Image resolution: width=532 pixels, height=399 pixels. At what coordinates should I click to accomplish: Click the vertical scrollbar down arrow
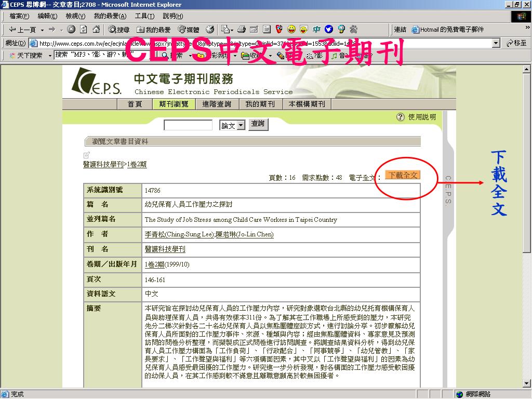click(x=527, y=383)
